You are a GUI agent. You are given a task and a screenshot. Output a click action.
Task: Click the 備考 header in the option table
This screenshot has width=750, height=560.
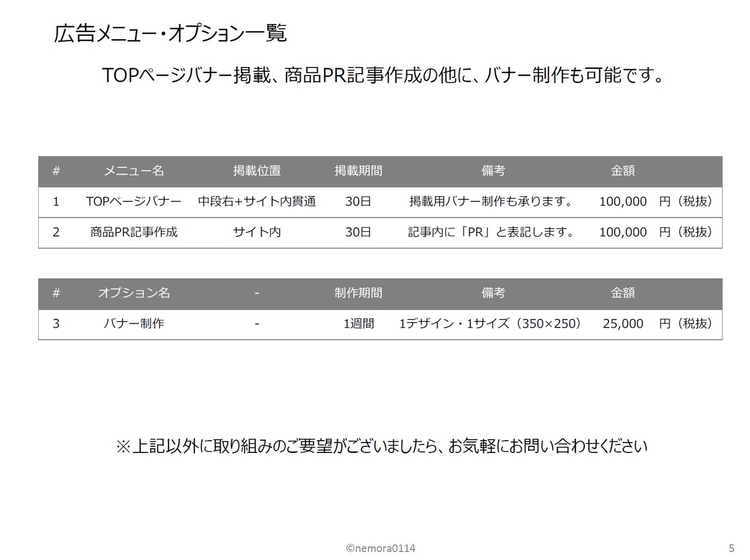click(493, 293)
